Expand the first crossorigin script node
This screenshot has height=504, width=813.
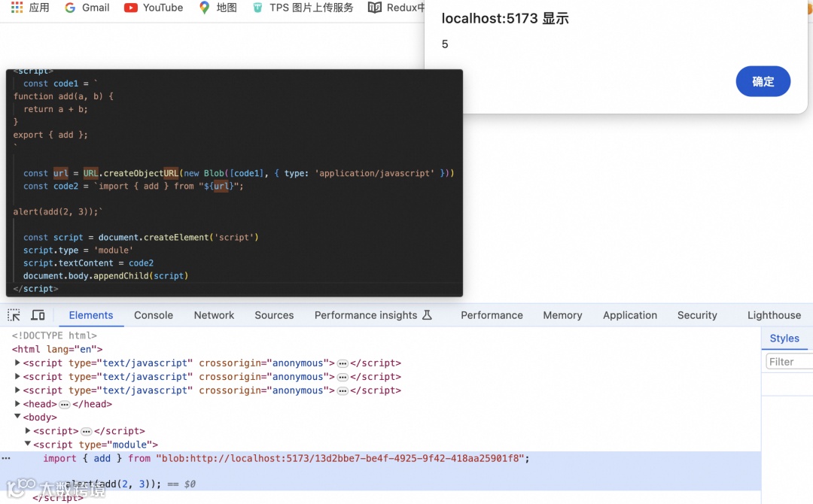click(x=17, y=363)
